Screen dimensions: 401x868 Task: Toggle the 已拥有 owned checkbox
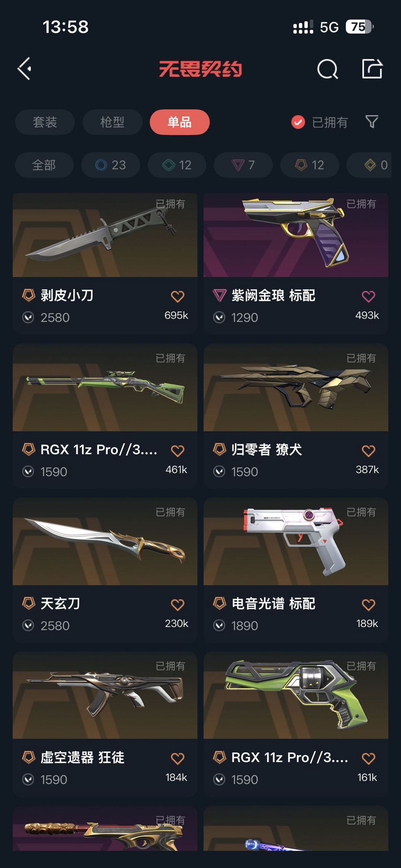click(298, 122)
